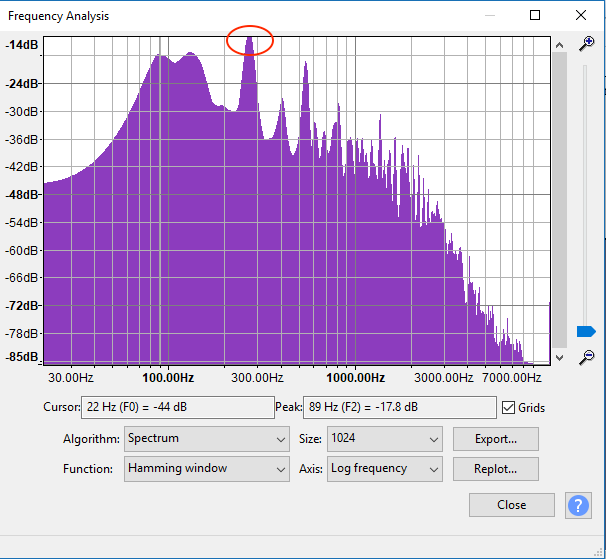Image resolution: width=606 pixels, height=559 pixels.
Task: Minimize the Frequency Analysis window
Action: pyautogui.click(x=490, y=15)
